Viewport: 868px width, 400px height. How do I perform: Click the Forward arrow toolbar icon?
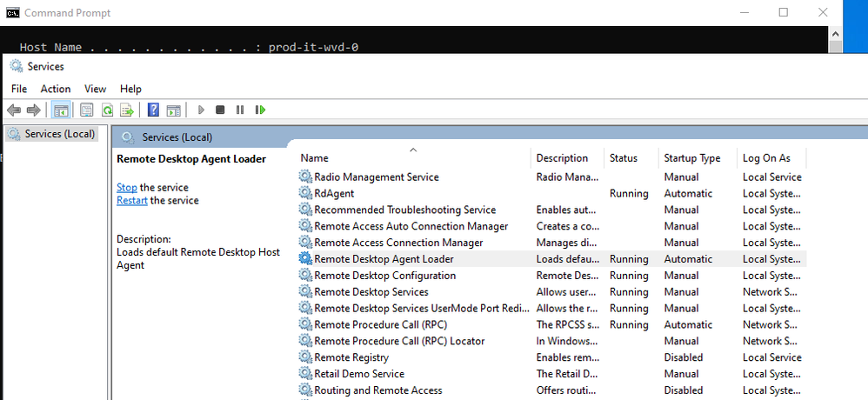click(34, 110)
